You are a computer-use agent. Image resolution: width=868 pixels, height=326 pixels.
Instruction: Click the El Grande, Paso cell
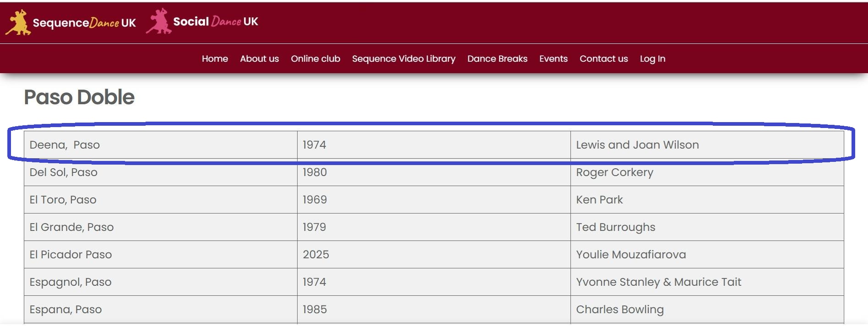pos(71,227)
